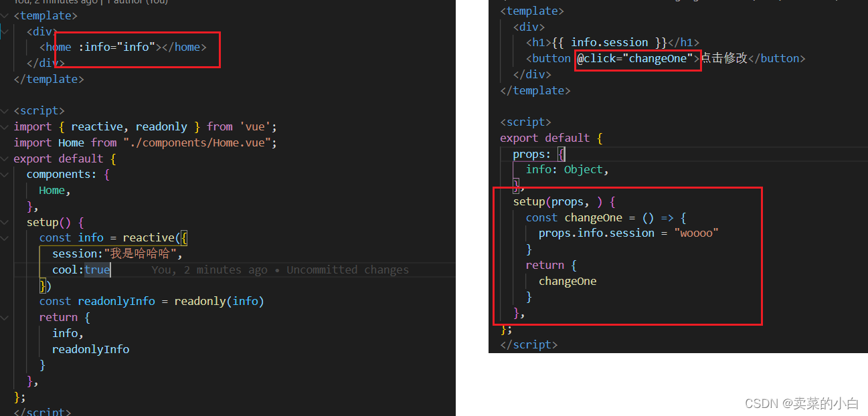
Task: Select the "woooo" string literal
Action: tap(696, 233)
